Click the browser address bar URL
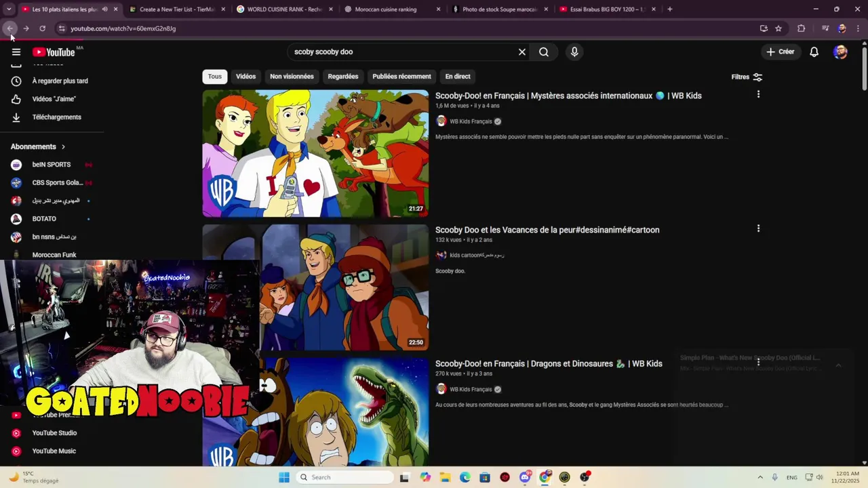The image size is (868, 488). click(x=123, y=28)
